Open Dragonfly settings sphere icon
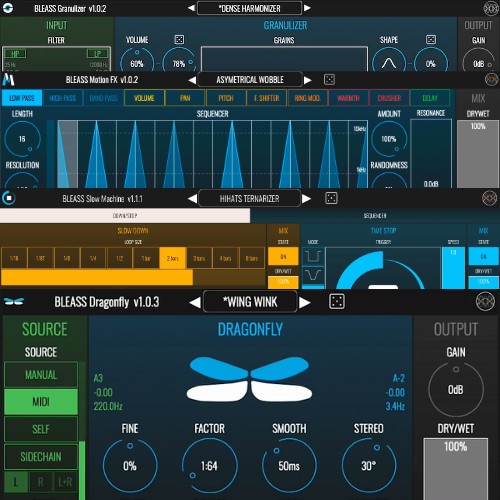Viewport: 500px width, 500px height. [x=485, y=301]
